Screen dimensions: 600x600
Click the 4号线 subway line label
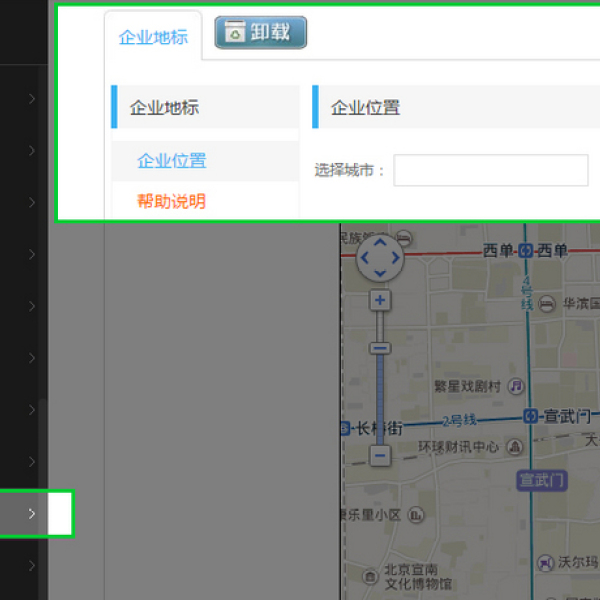coord(527,293)
